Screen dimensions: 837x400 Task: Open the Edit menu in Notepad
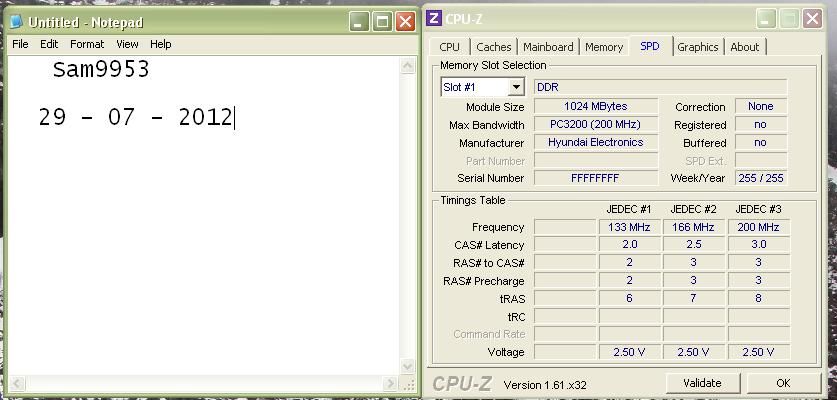click(x=49, y=44)
